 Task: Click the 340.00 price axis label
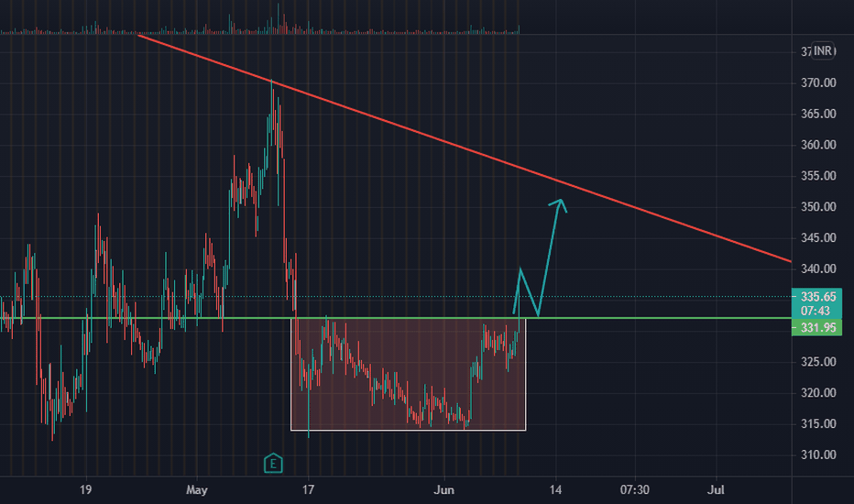coord(818,268)
